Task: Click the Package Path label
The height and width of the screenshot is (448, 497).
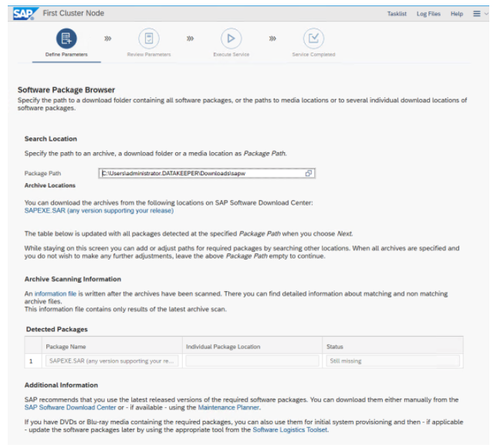Action: pyautogui.click(x=42, y=174)
